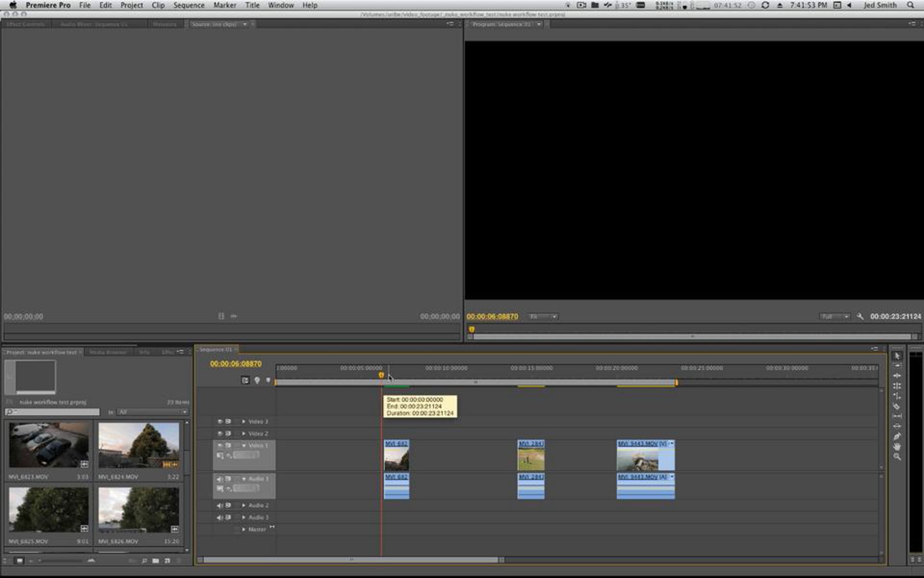Select the Track Select tool
Viewport: 924px width, 578px height.
click(x=897, y=366)
